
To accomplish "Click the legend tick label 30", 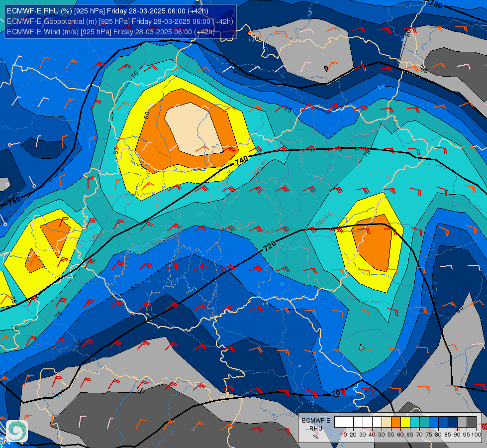I will pos(363,435).
